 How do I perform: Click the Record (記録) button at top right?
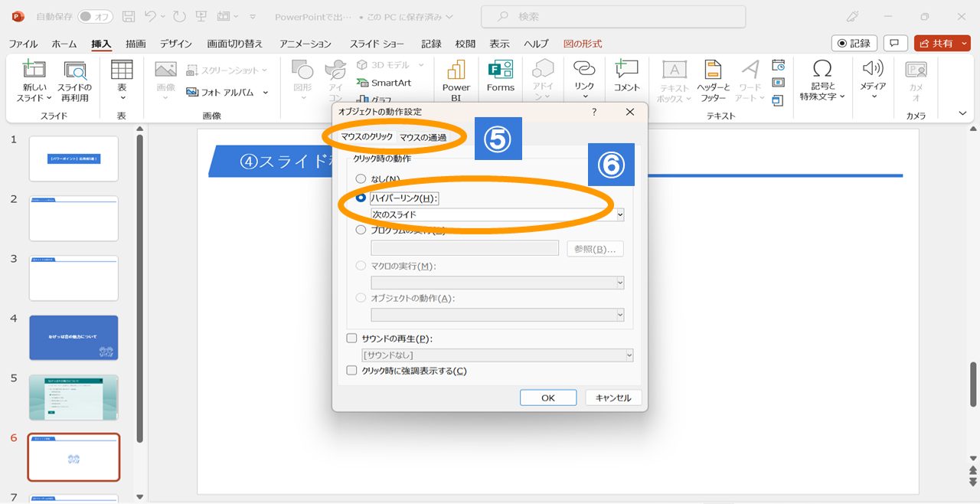(x=854, y=44)
